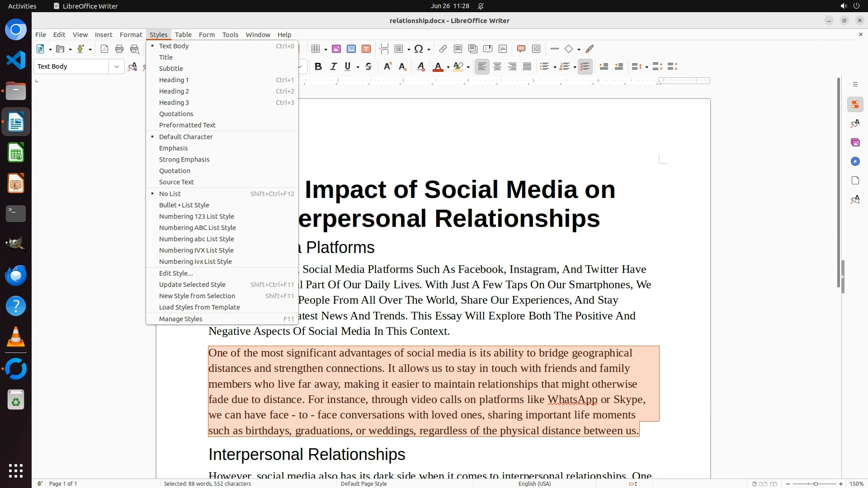The width and height of the screenshot is (868, 488).
Task: Click the Strikethrough icon
Action: pyautogui.click(x=368, y=67)
